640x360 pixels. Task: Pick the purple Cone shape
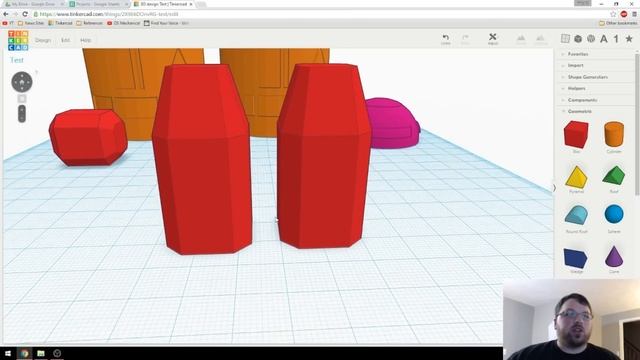coord(614,256)
